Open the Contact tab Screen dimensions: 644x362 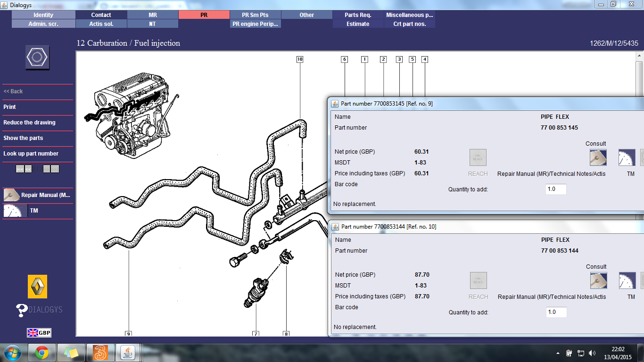[101, 15]
